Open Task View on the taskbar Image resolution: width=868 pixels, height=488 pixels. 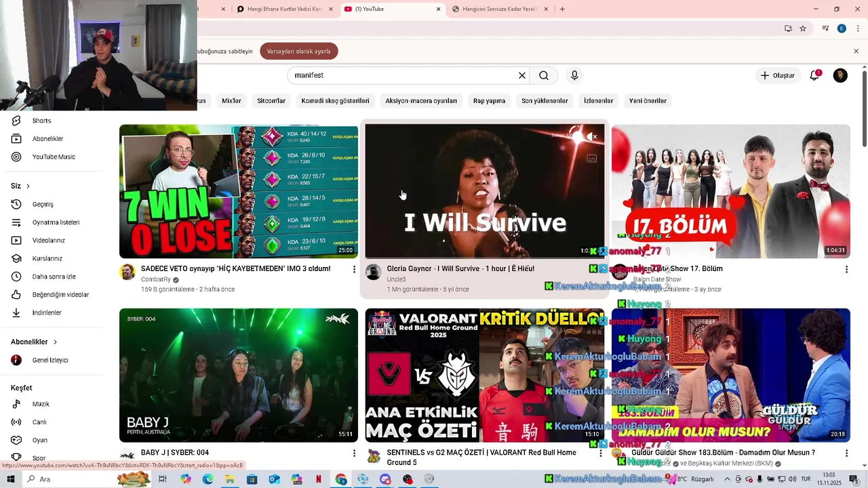(163, 479)
